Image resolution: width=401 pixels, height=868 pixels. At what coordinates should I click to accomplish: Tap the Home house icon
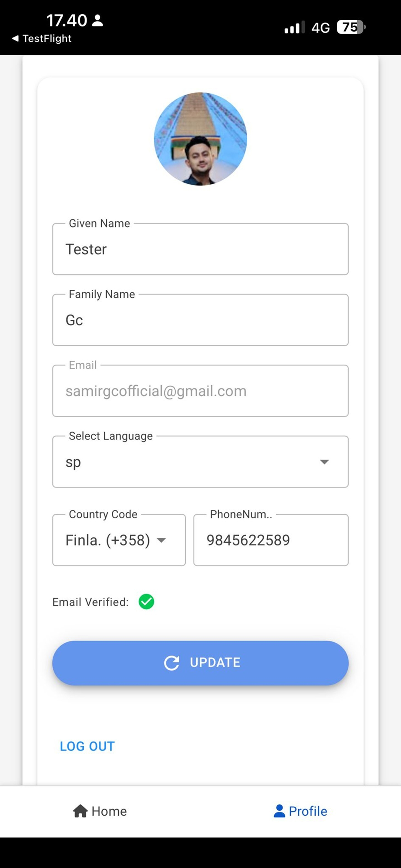(80, 811)
